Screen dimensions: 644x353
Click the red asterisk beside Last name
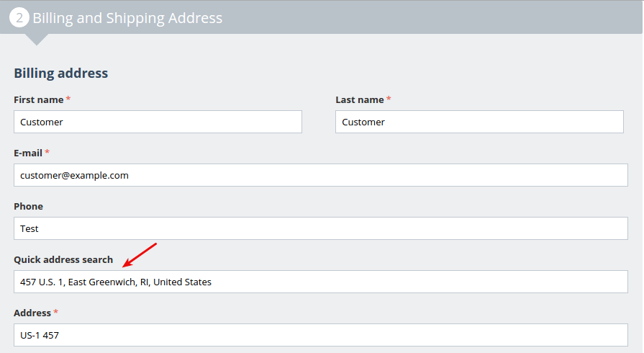[x=389, y=99]
